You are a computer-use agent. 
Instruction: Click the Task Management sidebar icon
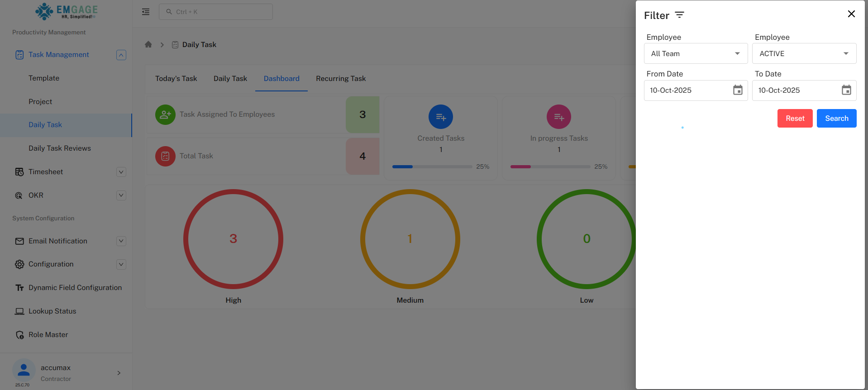pyautogui.click(x=19, y=55)
